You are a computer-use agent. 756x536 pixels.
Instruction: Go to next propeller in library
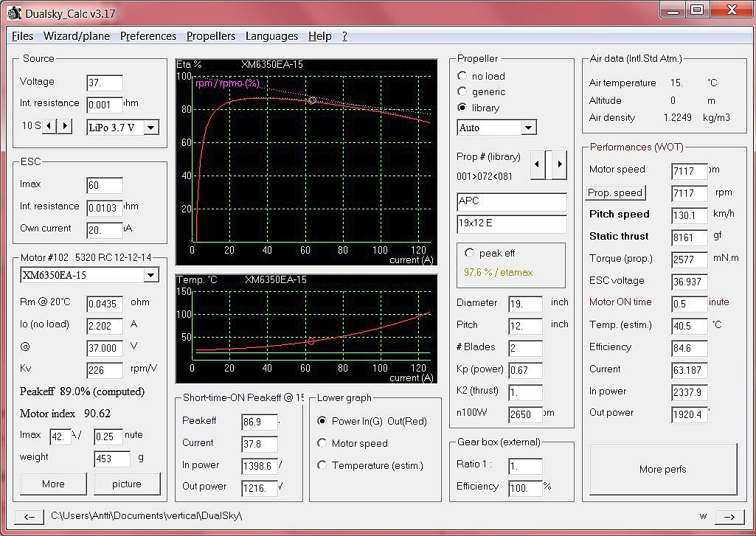pos(560,164)
